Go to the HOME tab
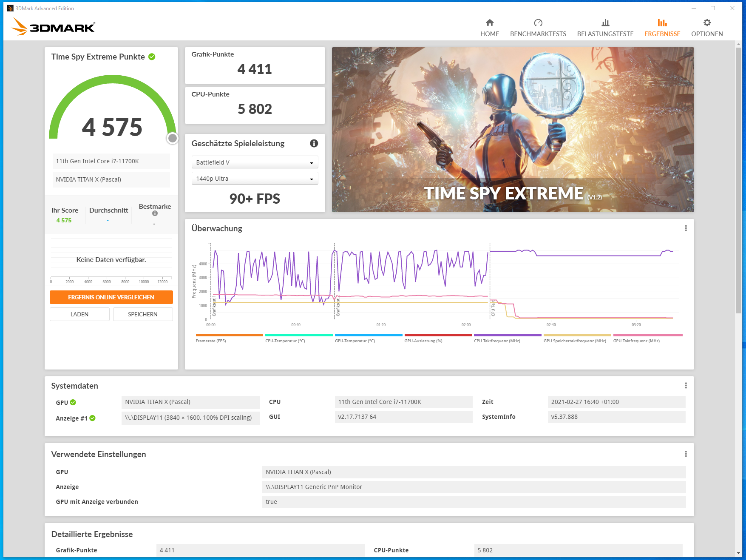Screen dimensions: 746x560 pos(490,28)
